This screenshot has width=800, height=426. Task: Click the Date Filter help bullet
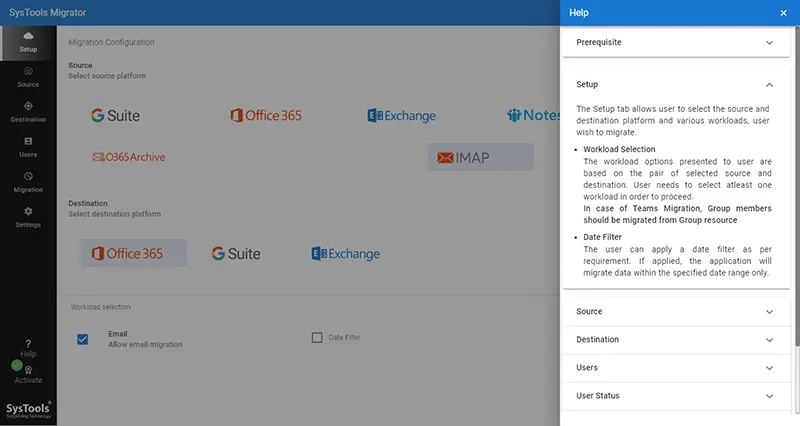(603, 237)
